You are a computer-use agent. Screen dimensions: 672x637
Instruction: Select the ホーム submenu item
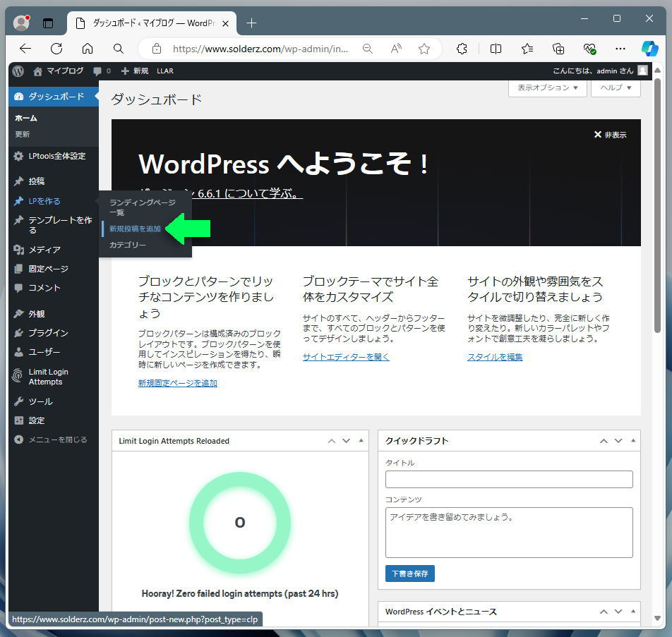tap(26, 119)
